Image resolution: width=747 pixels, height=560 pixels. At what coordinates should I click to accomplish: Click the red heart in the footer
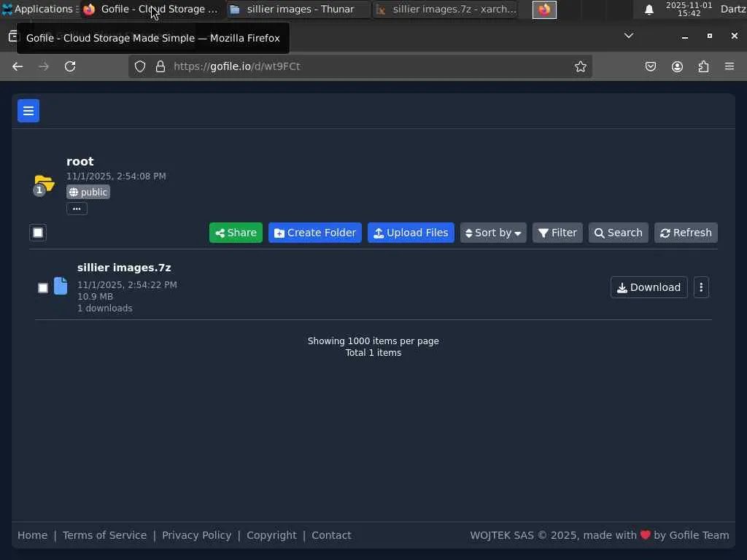coord(645,534)
